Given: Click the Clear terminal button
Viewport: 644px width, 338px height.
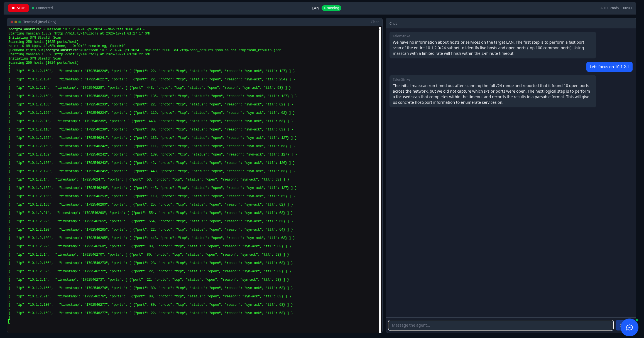Looking at the screenshot, I should point(374,22).
